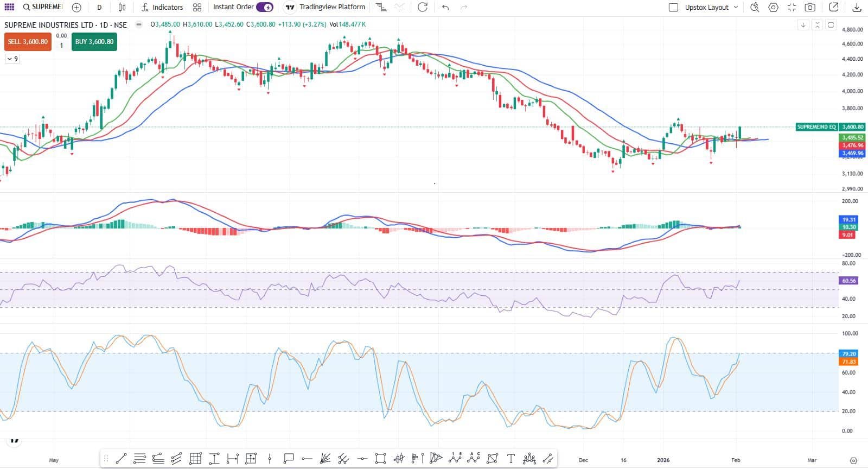Screen dimensions: 868x469
Task: Open the Indicators dialog
Action: (x=162, y=7)
